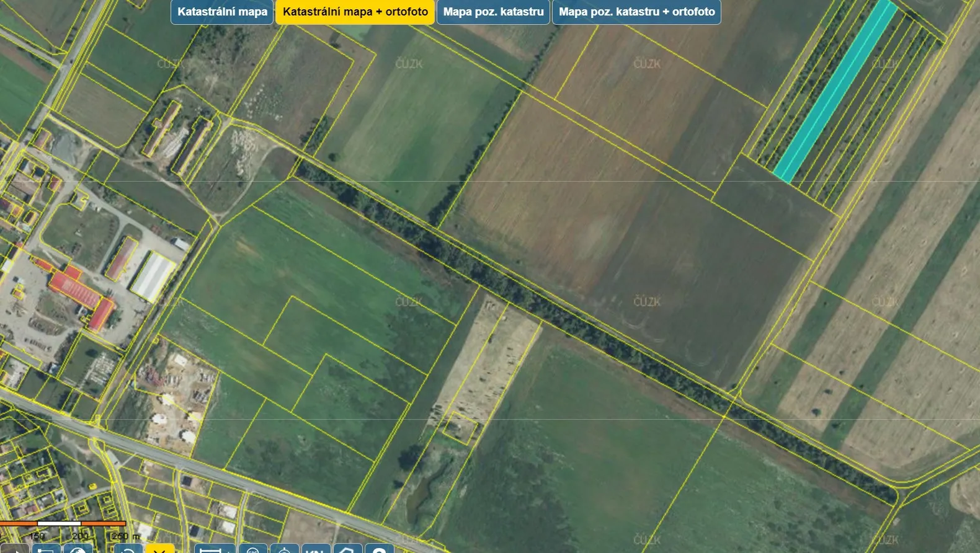Select Katastrální mapa + ortofoto tab
The image size is (980, 553).
click(x=355, y=12)
